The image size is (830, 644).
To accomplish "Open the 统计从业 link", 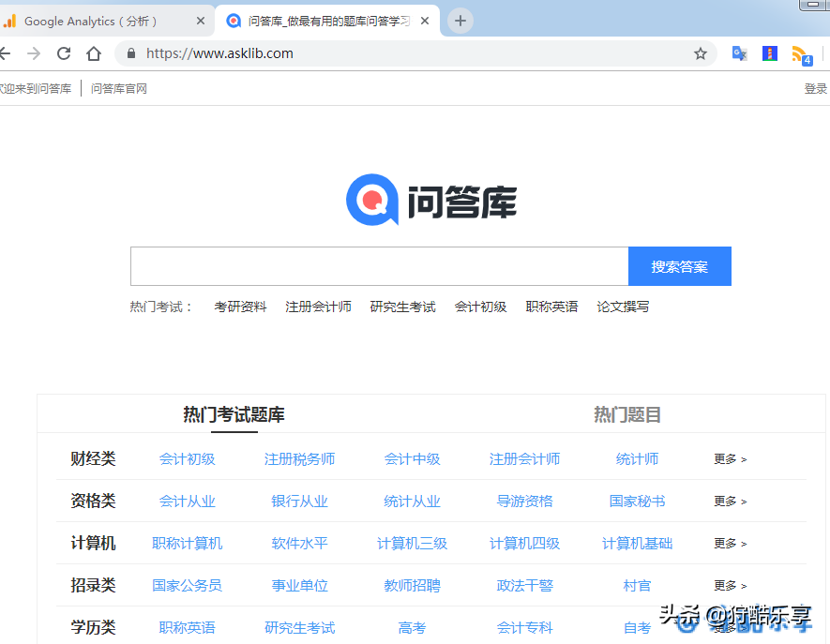I will [x=413, y=502].
